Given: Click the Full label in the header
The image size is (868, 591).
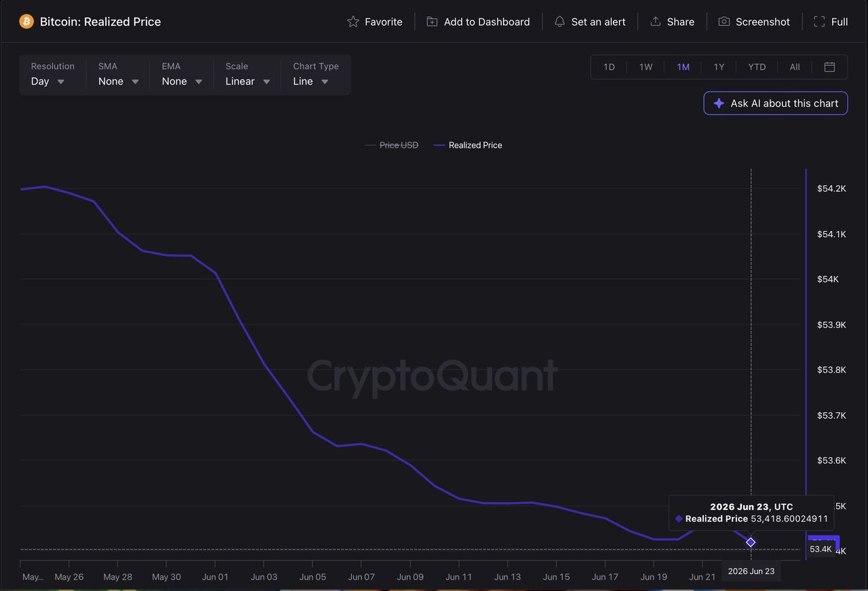Looking at the screenshot, I should coord(840,22).
